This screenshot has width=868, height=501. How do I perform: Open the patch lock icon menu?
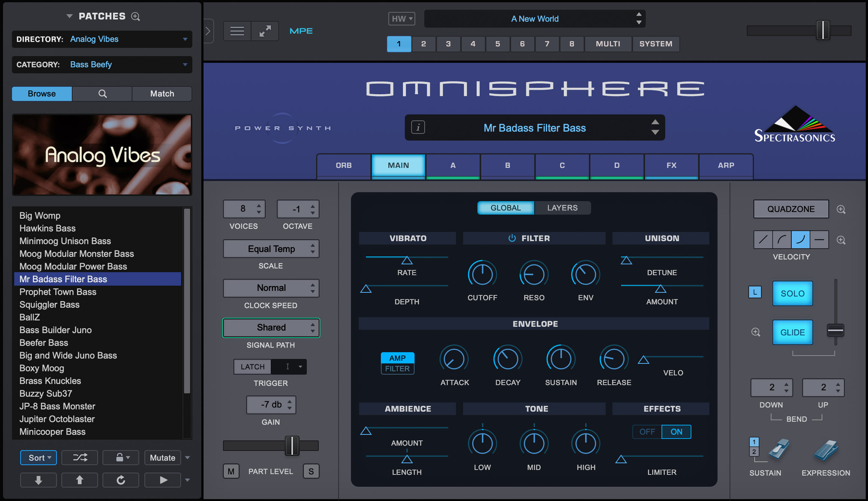point(120,457)
